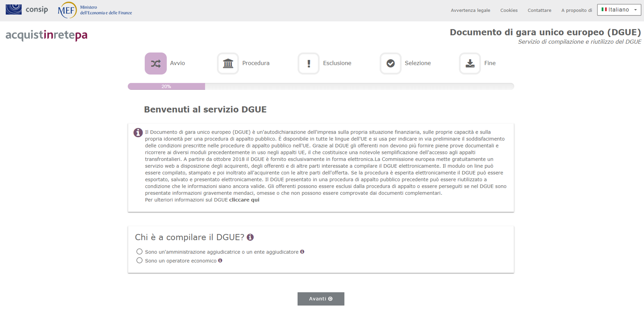Image resolution: width=644 pixels, height=316 pixels.
Task: Click info icon next to amministrazione aggiudicatrice option
Action: pyautogui.click(x=302, y=252)
